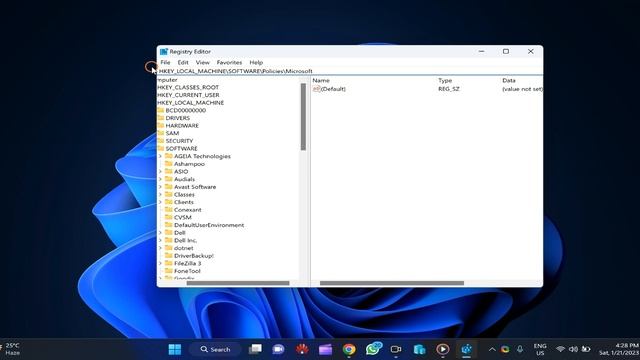
Task: Open Teams Chat from taskbar
Action: tap(278, 349)
